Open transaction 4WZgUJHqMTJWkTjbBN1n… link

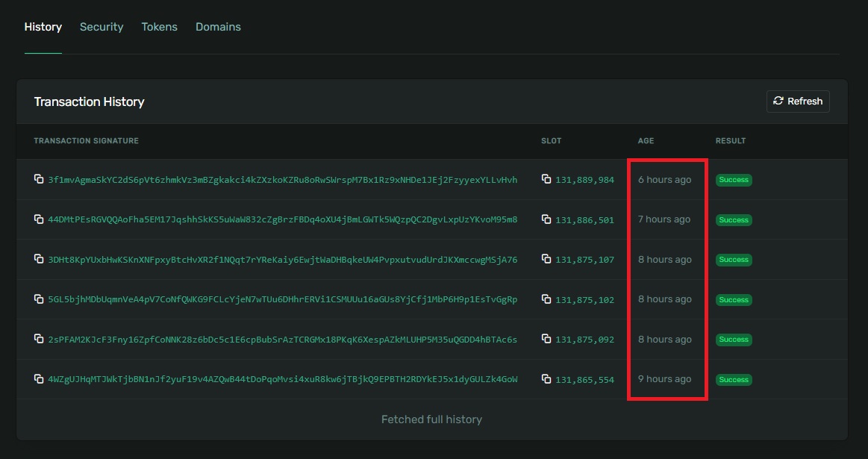(283, 379)
